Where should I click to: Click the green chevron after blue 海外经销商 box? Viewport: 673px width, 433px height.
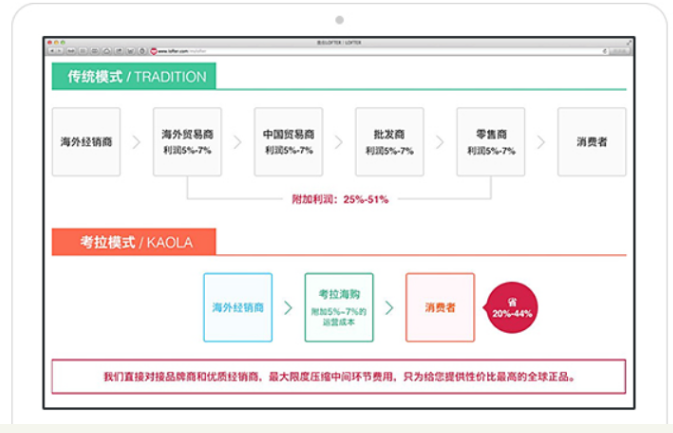(x=288, y=308)
